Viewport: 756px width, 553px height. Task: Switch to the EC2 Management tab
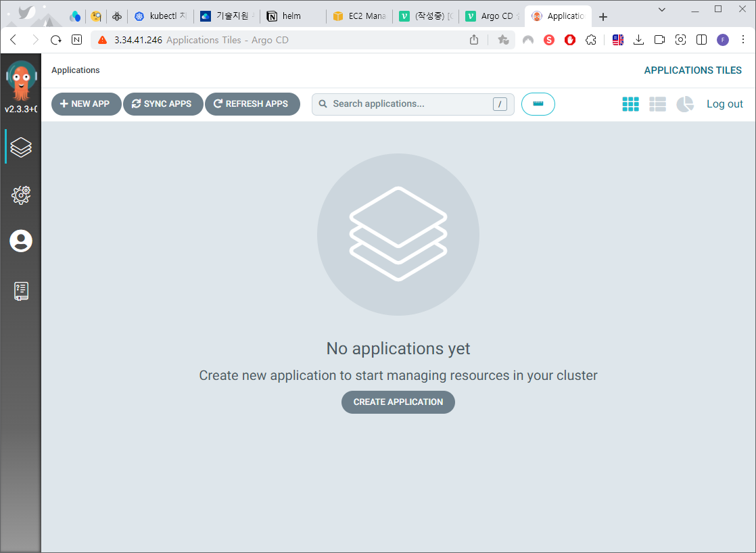point(360,16)
